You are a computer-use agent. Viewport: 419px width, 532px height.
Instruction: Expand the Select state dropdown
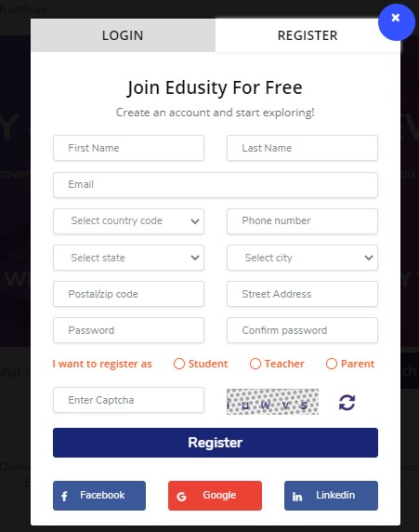[128, 258]
